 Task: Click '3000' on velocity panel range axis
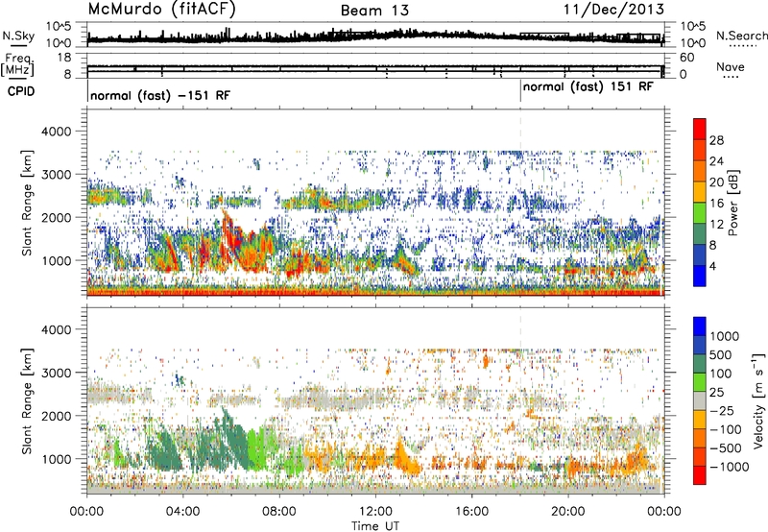coord(56,373)
